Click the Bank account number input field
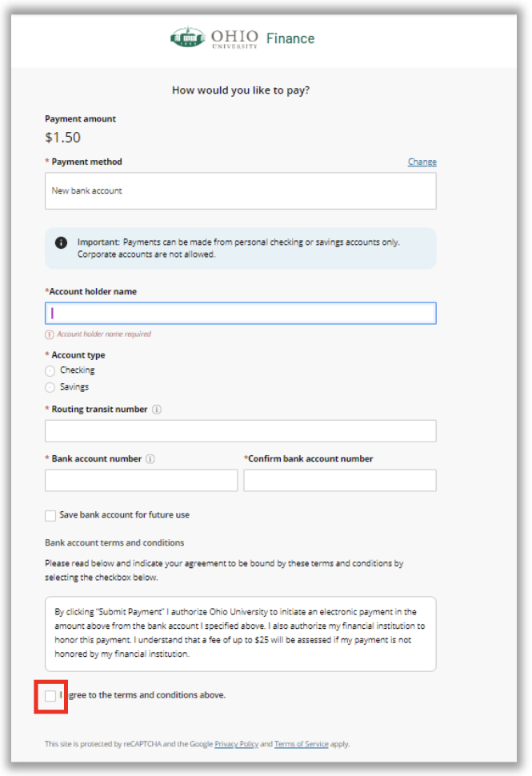532x776 pixels. point(141,480)
